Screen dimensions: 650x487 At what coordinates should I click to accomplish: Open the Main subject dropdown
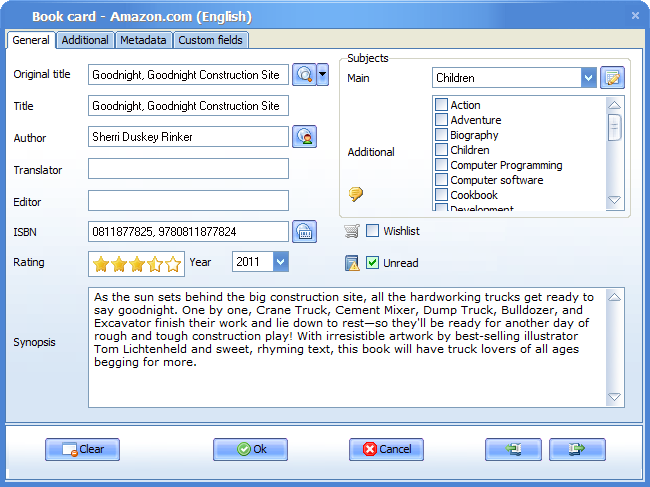click(589, 78)
